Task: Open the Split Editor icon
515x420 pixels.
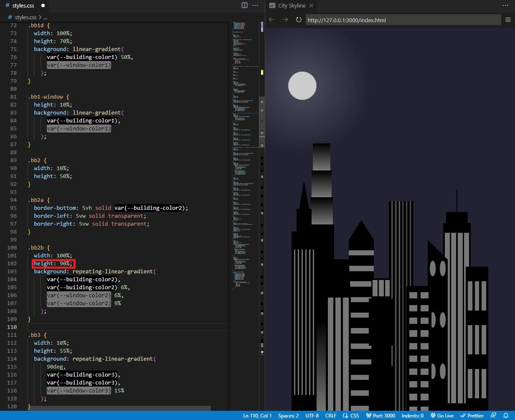Action: pyautogui.click(x=244, y=5)
